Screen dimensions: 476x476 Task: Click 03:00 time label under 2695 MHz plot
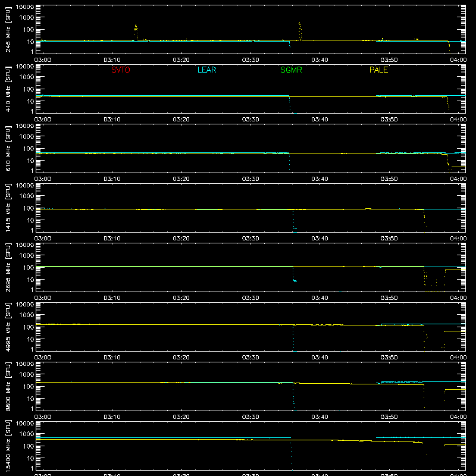[43, 298]
